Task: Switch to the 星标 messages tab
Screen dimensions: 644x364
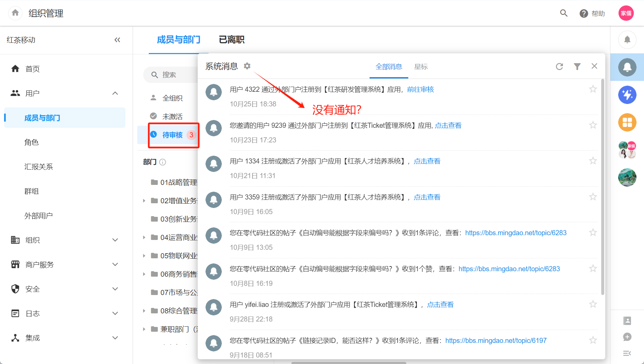Action: (421, 67)
